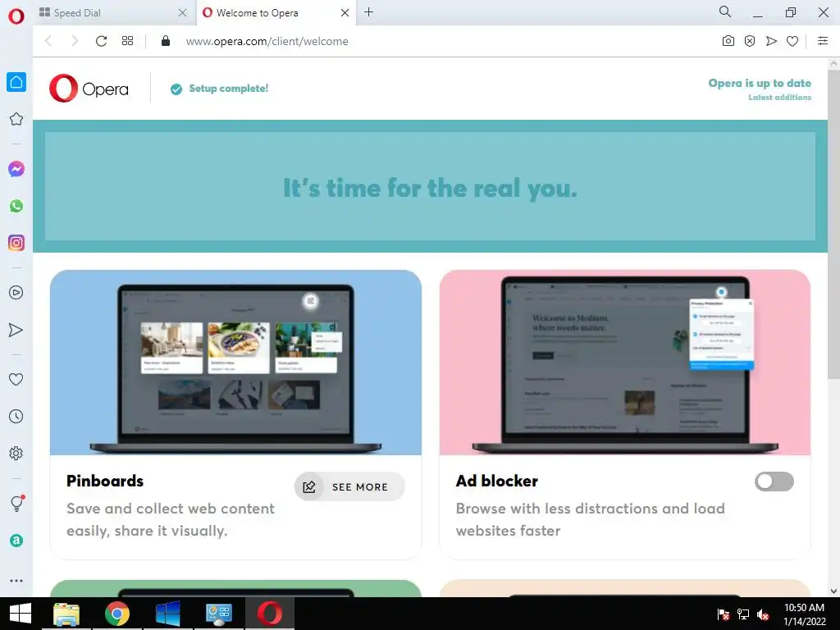Open the sidebar heart Pinboards icon
Image resolution: width=840 pixels, height=630 pixels.
tap(16, 379)
